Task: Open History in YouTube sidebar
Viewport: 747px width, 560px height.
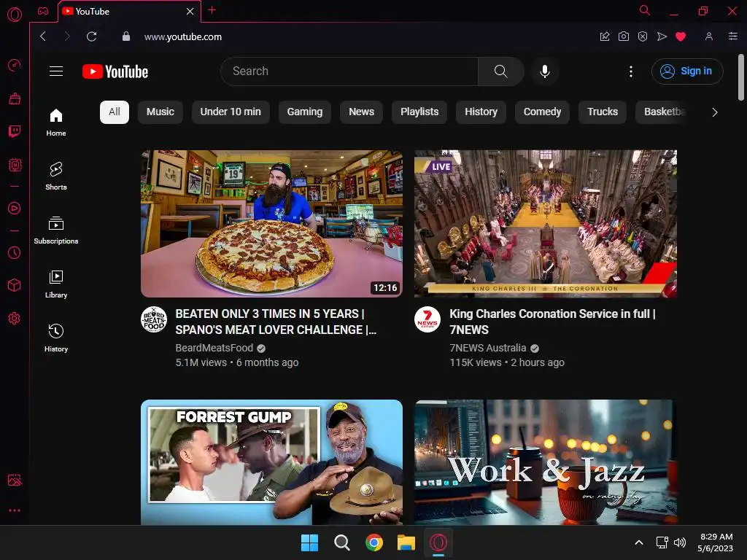Action: coord(56,338)
